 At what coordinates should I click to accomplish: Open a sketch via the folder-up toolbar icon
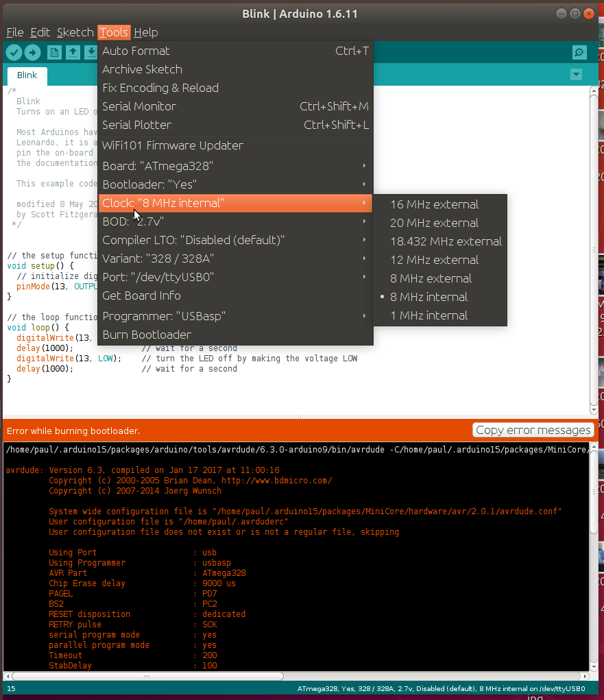[73, 52]
